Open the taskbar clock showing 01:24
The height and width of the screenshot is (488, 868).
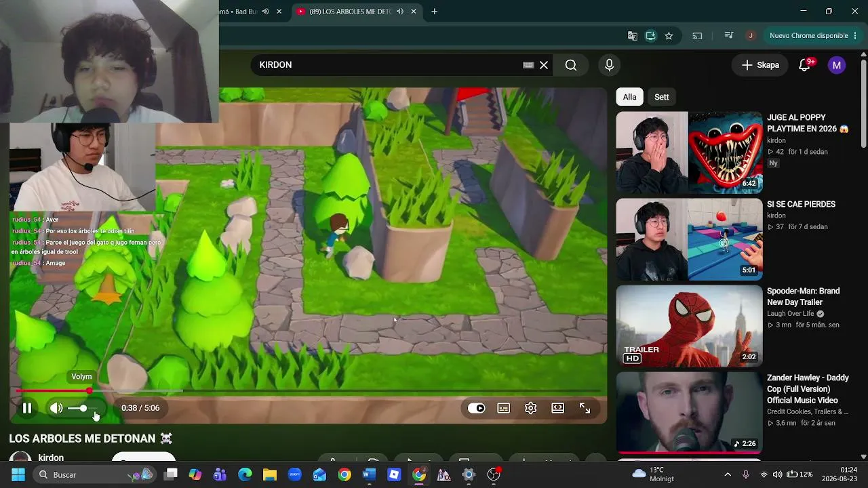click(x=840, y=474)
